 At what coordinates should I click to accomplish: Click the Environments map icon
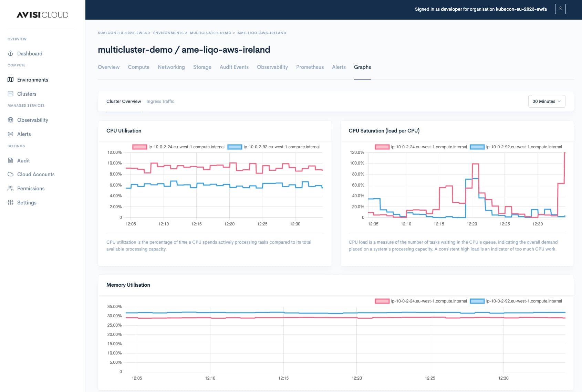[11, 80]
